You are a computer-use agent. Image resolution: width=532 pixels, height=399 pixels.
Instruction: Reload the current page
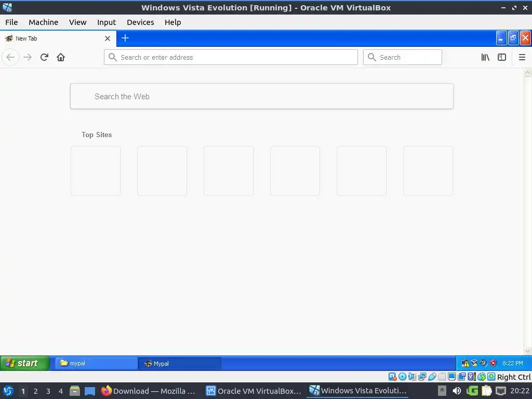pos(44,57)
